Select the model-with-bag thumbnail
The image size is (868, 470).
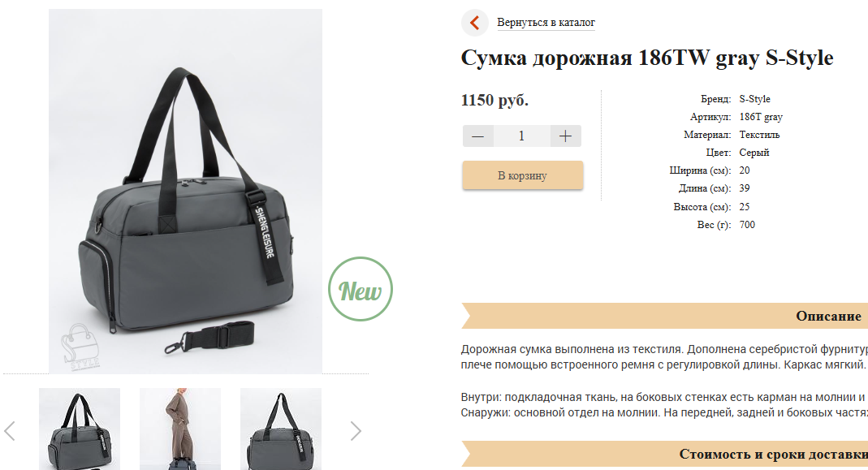(180, 429)
